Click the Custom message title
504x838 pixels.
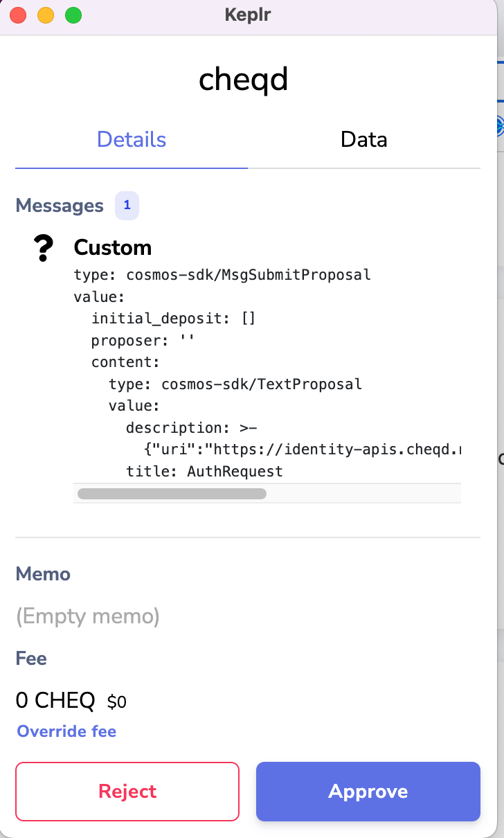[113, 247]
